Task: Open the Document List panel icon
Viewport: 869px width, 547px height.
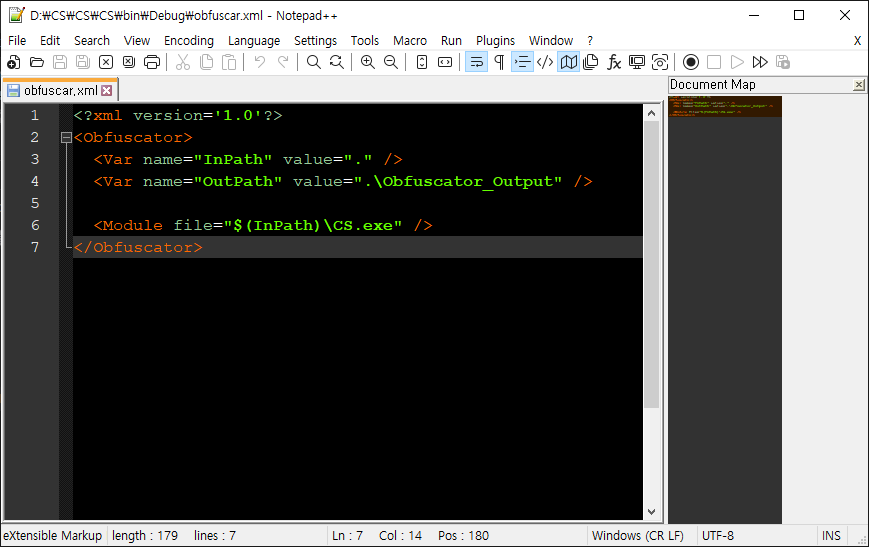Action: 591,62
